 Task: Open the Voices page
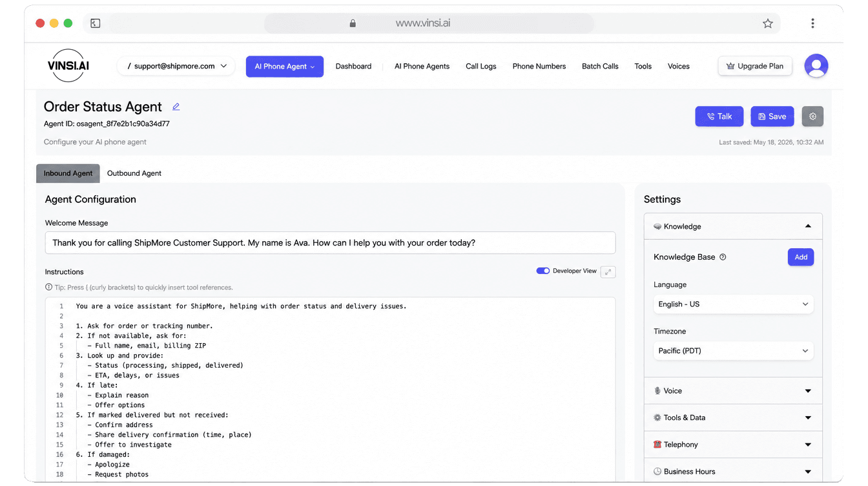pos(678,66)
